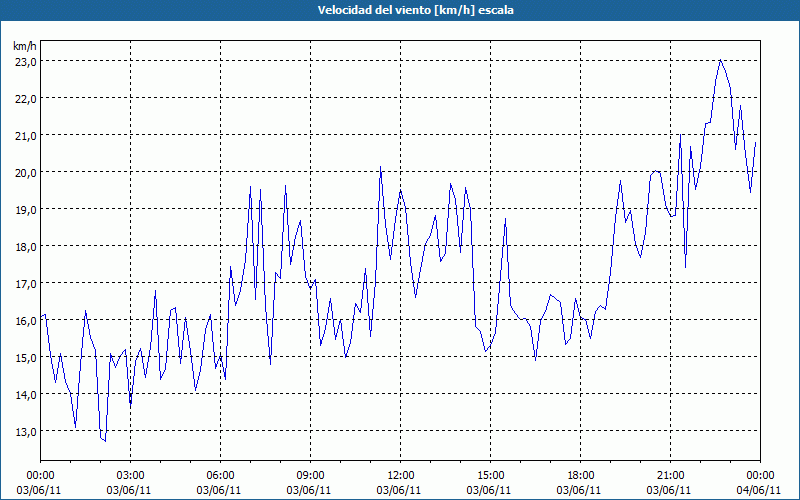Click the "15:00" time label

490,476
